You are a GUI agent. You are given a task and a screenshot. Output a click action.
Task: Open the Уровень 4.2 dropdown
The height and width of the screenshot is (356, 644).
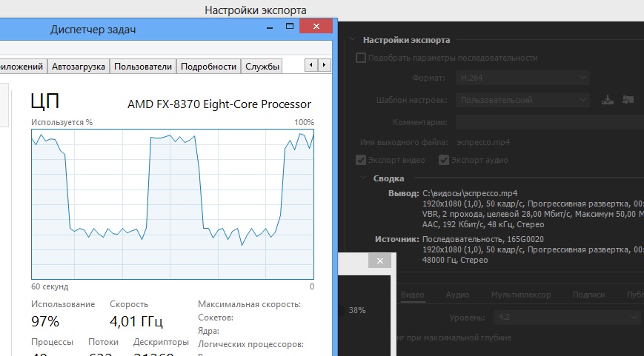coord(567,318)
